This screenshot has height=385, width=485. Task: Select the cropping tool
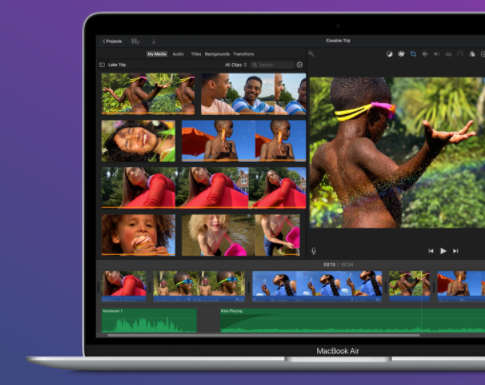coord(413,54)
